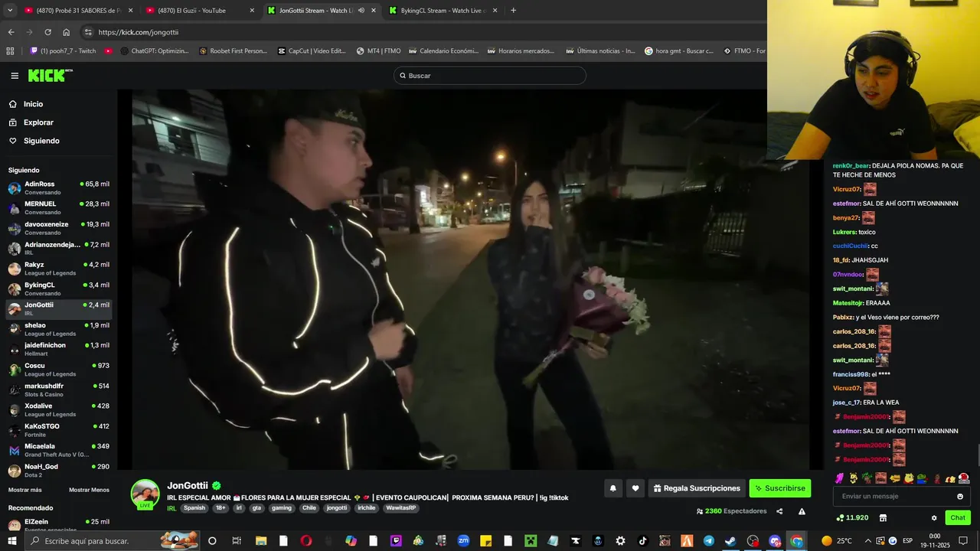The height and width of the screenshot is (551, 980).
Task: Click the notification bell icon
Action: pos(612,488)
